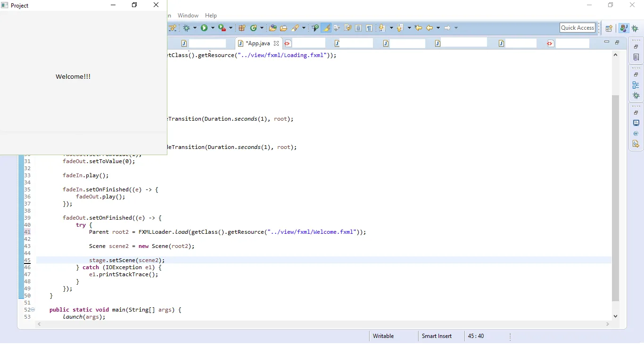Toggle Mark Occurrences highlighter button
Screen dimensions: 644x362
pyautogui.click(x=326, y=28)
